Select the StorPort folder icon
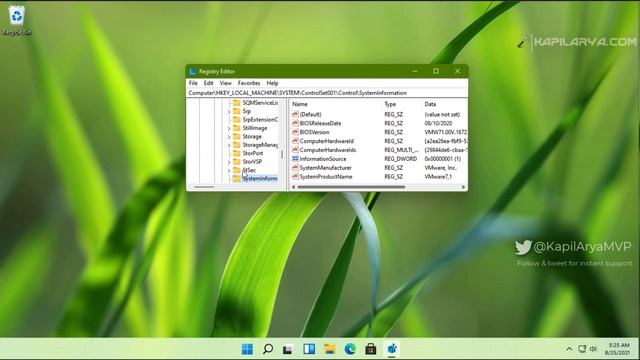The height and width of the screenshot is (360, 640). point(236,153)
